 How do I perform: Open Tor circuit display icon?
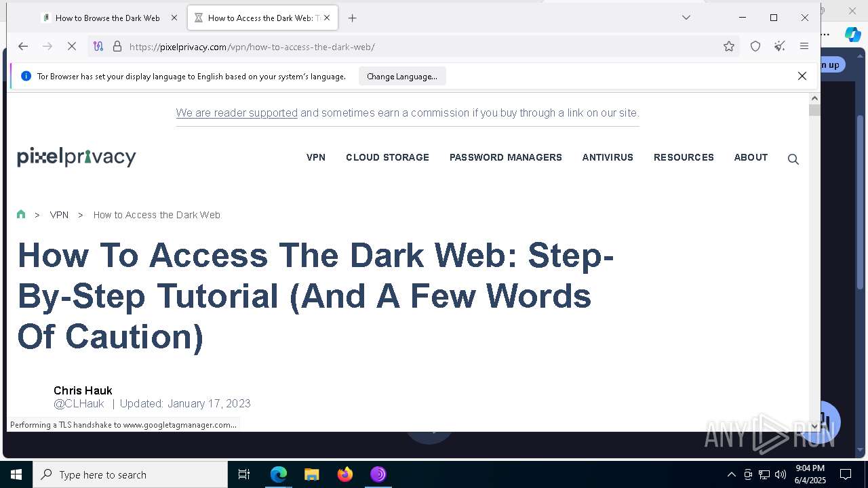[98, 46]
